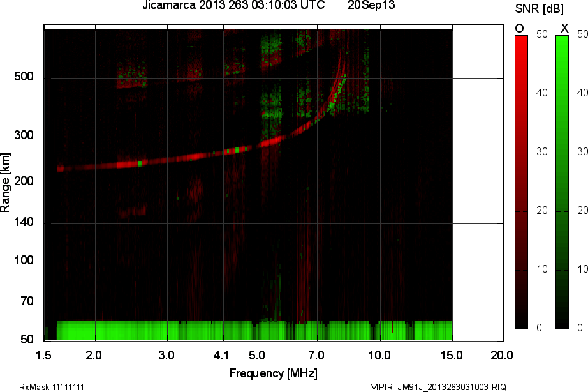The image size is (588, 392).
Task: Click the red O-mode SNR color bar
Action: coord(521,182)
